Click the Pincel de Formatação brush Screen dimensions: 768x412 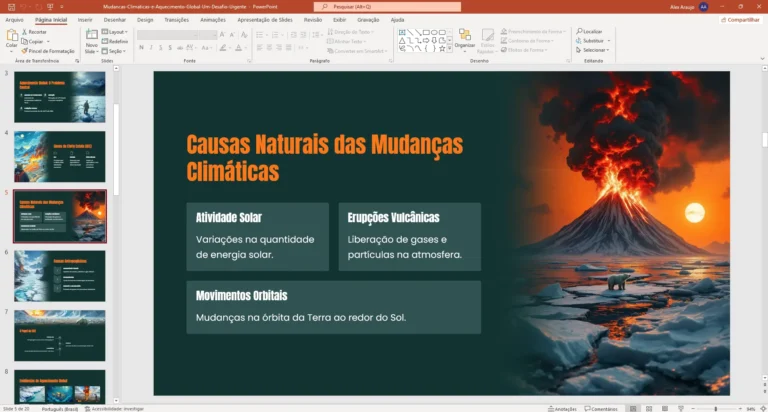[48, 51]
